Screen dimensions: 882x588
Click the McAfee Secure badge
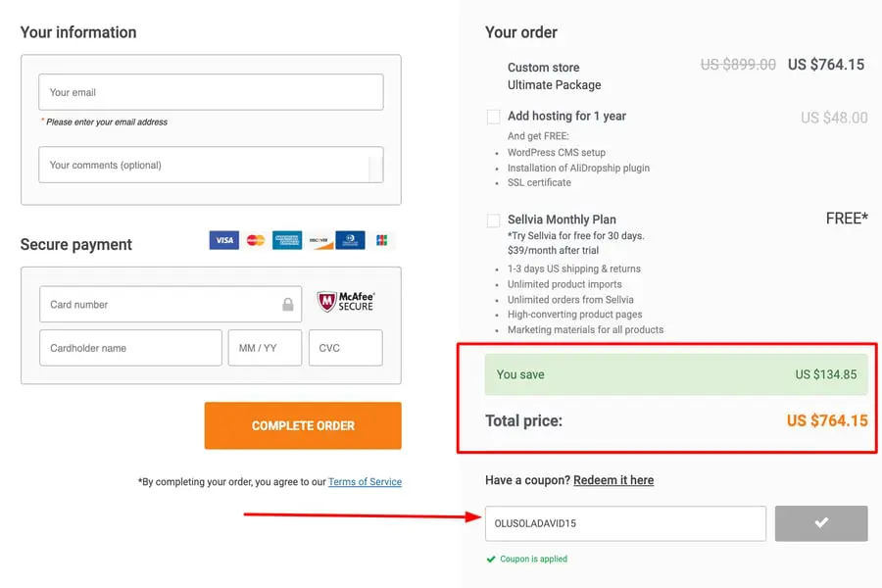pos(346,302)
